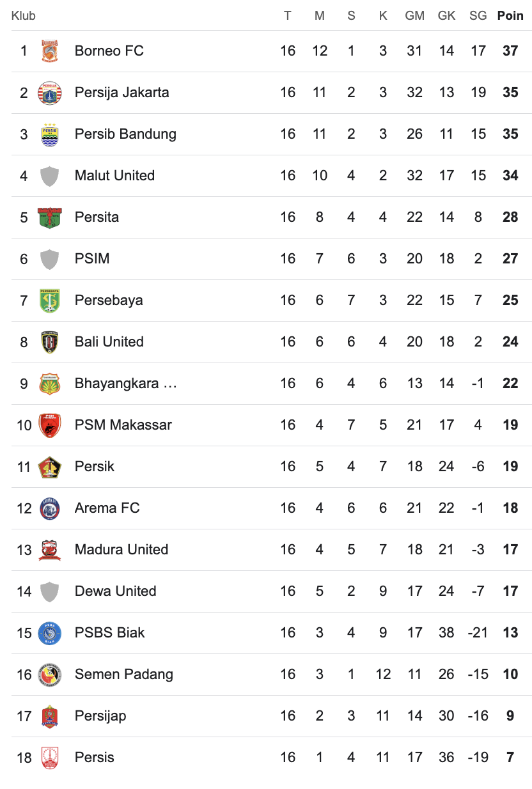Click the green Persebaya crest

pyautogui.click(x=49, y=301)
